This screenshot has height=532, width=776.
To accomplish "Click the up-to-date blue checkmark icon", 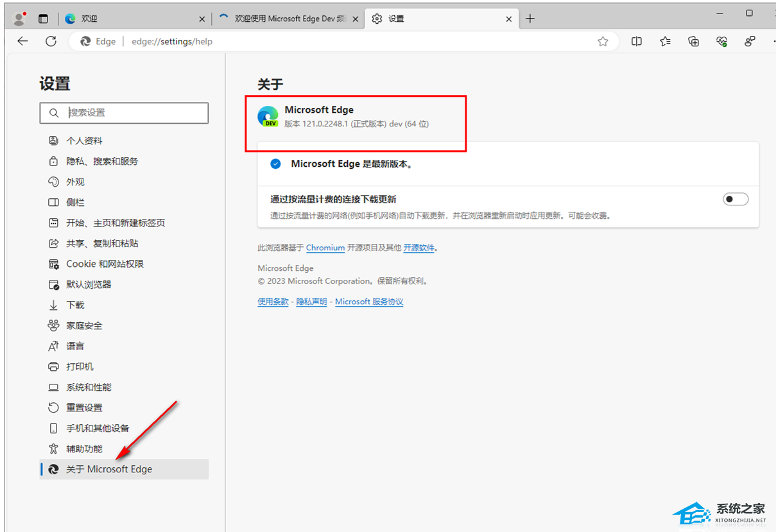I will tap(275, 164).
